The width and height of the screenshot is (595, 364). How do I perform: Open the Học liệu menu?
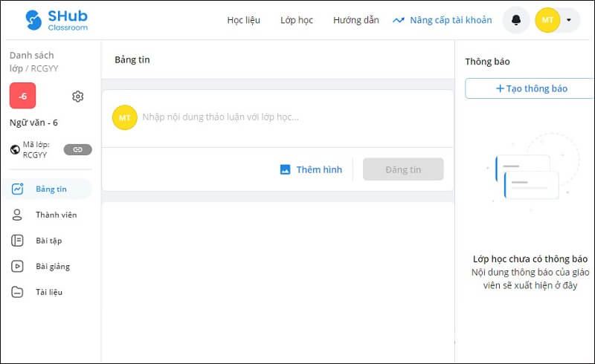[243, 20]
